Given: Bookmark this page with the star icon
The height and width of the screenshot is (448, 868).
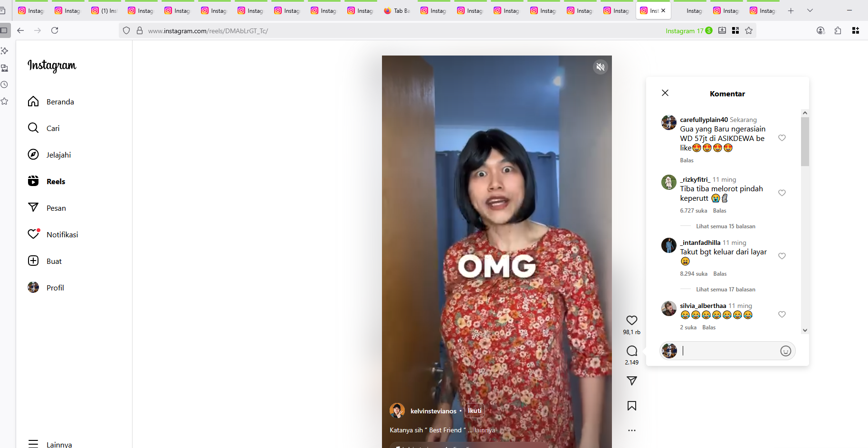Looking at the screenshot, I should 749,30.
